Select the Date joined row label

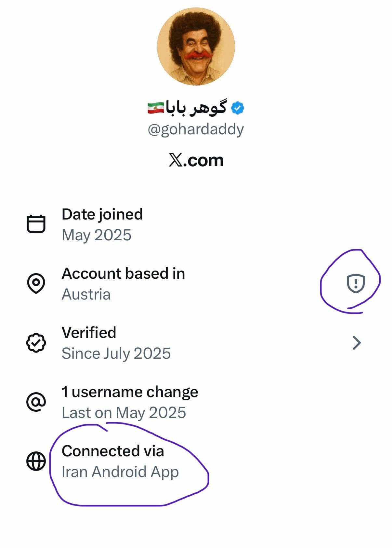(102, 214)
